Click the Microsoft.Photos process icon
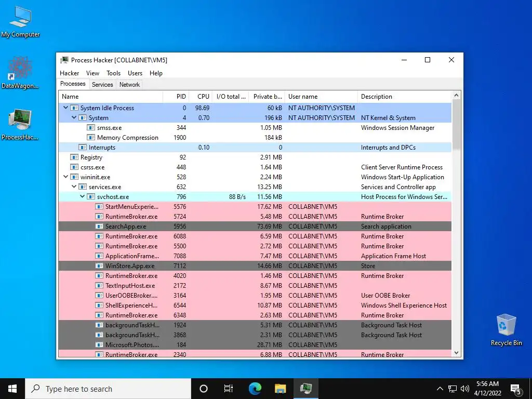The image size is (532, 399). click(99, 345)
